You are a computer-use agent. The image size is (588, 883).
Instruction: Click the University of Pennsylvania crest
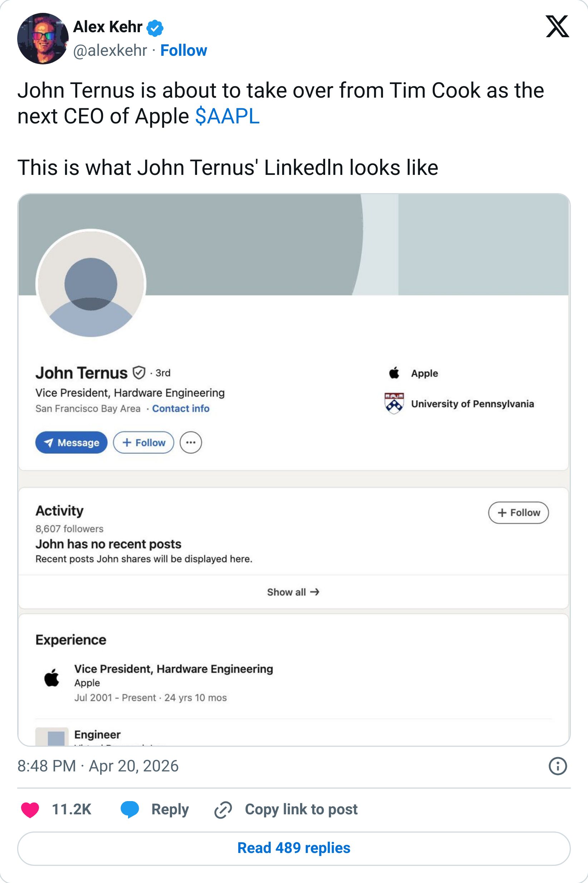coord(394,403)
